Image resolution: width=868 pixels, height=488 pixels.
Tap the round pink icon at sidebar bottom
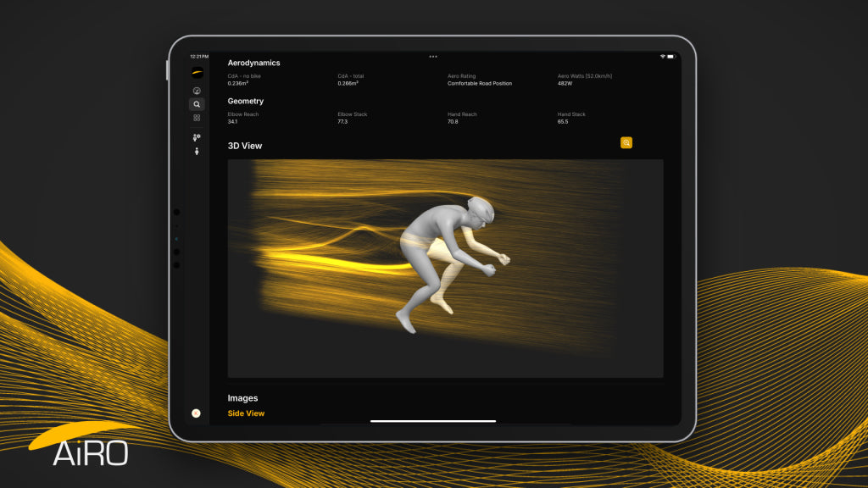click(196, 413)
